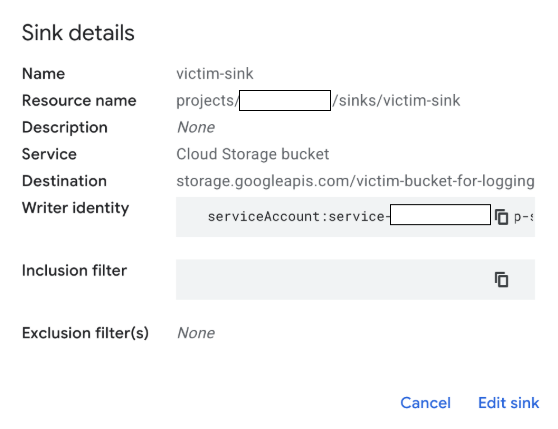
Task: Select the Writer identity code box
Action: [x=355, y=217]
